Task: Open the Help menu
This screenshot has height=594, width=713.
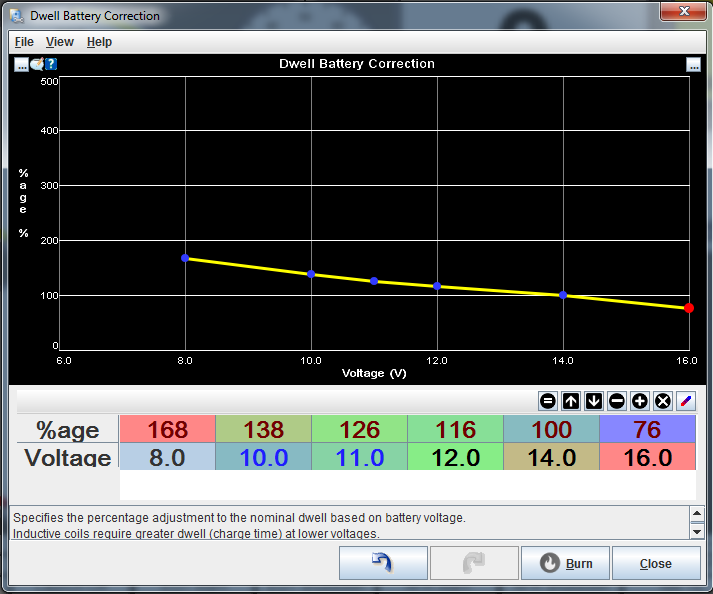Action: pyautogui.click(x=99, y=42)
